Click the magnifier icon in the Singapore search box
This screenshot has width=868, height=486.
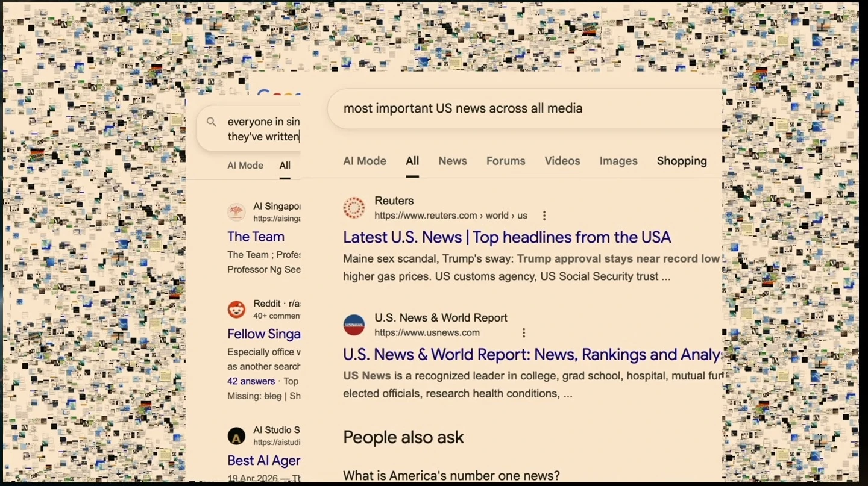[212, 122]
